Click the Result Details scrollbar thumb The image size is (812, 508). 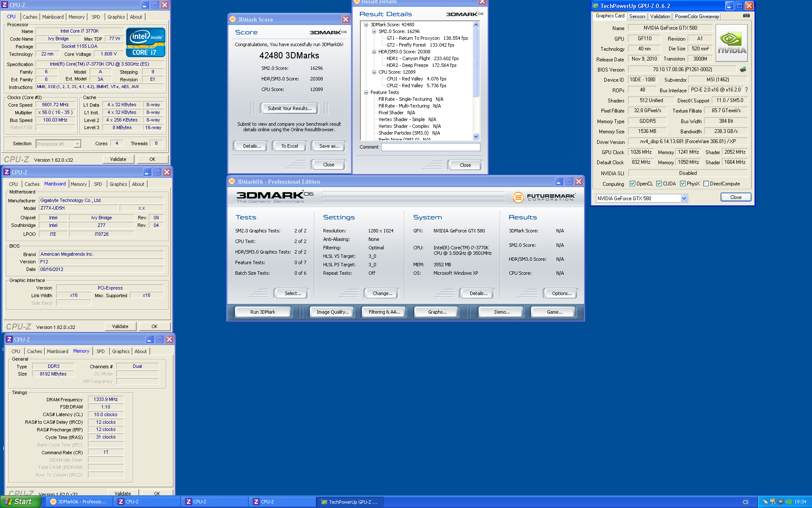pyautogui.click(x=476, y=62)
